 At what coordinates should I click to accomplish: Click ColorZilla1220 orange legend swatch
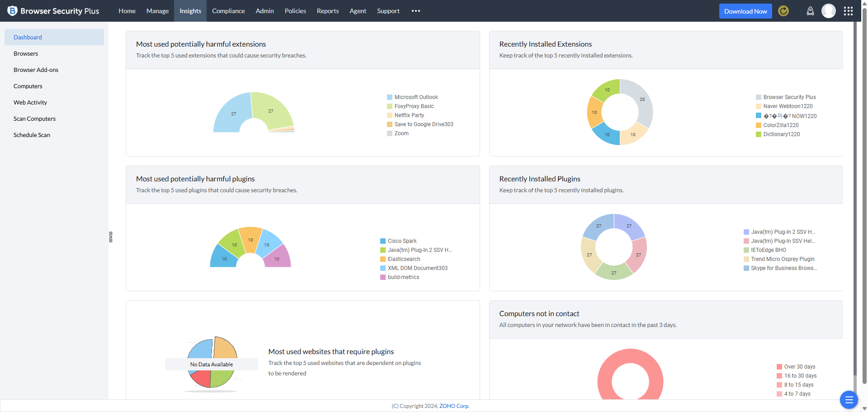pyautogui.click(x=759, y=125)
